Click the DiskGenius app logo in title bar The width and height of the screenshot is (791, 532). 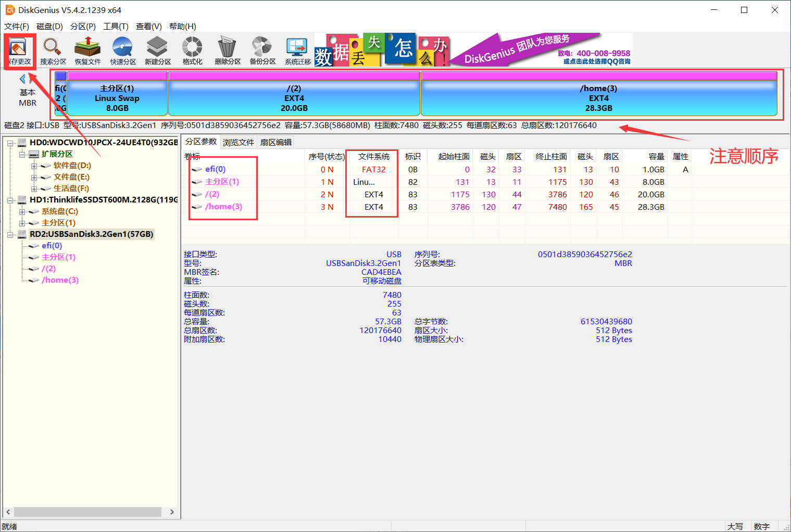point(10,10)
